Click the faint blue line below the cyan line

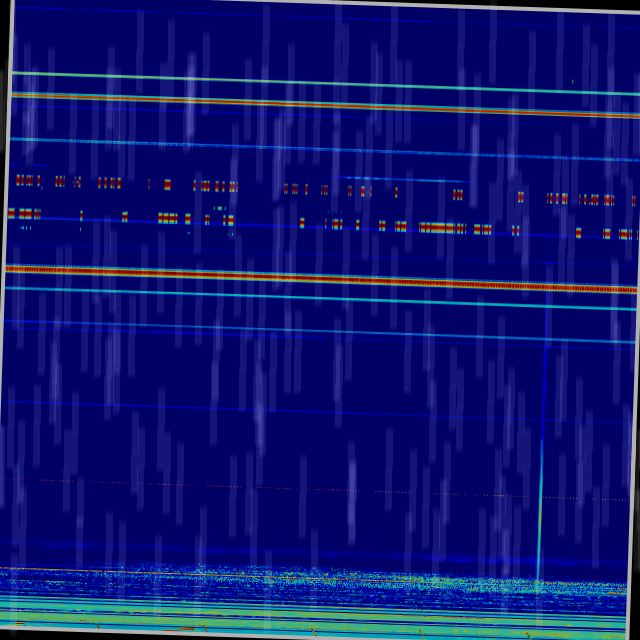point(300,331)
